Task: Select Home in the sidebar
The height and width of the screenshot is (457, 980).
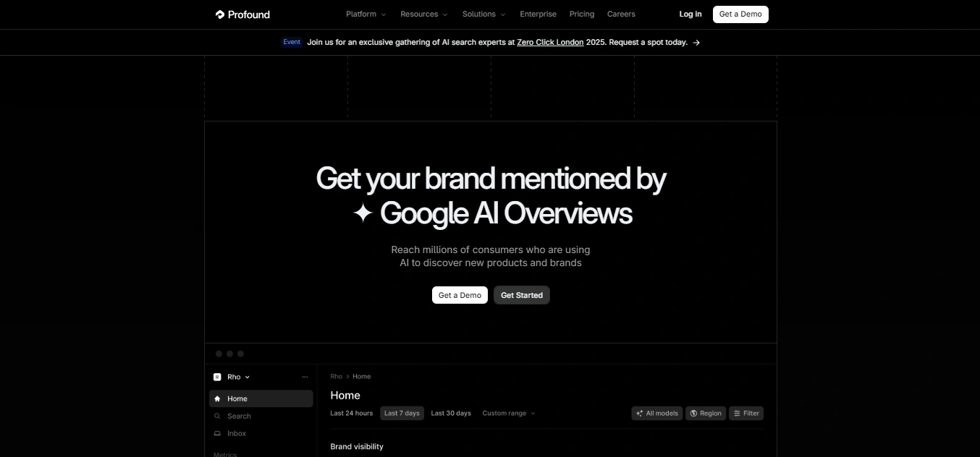Action: coord(261,398)
